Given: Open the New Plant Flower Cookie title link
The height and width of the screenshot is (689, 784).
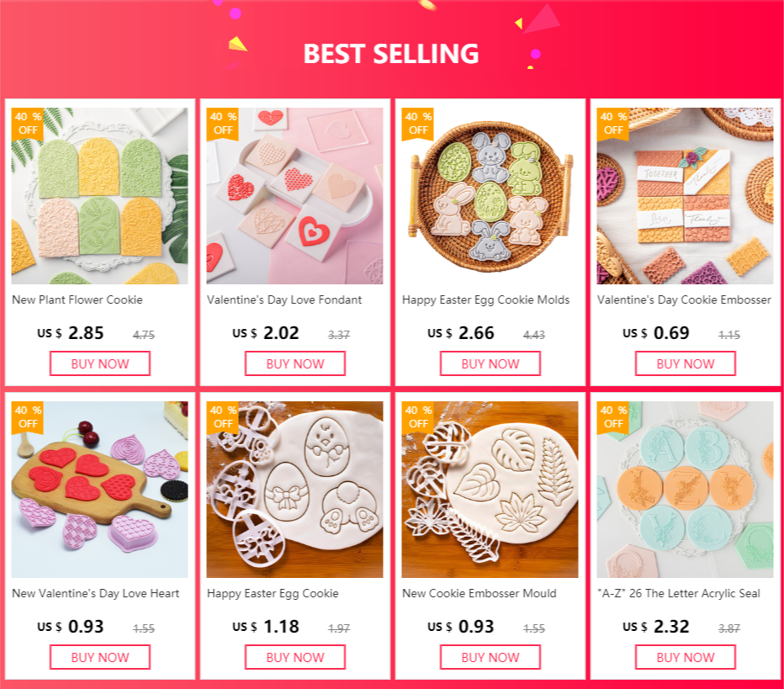Looking at the screenshot, I should (x=77, y=299).
